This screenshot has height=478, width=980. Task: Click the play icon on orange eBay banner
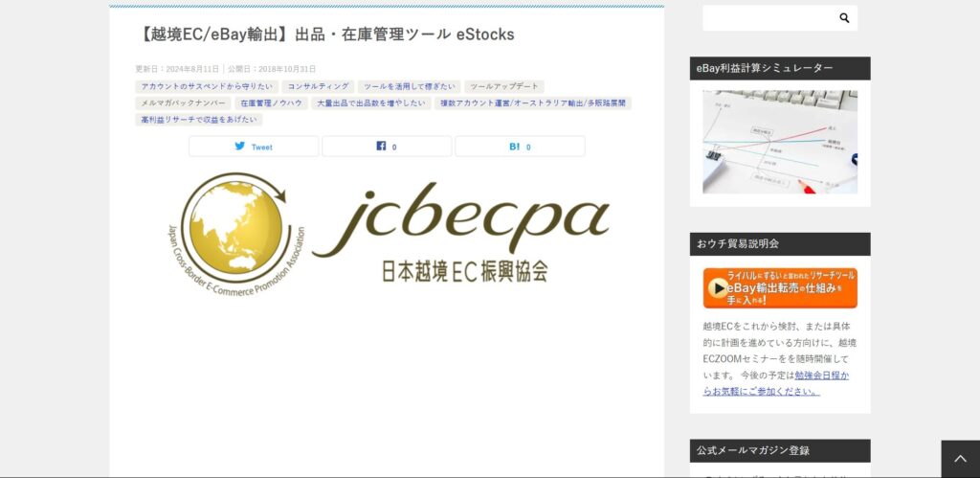click(718, 287)
